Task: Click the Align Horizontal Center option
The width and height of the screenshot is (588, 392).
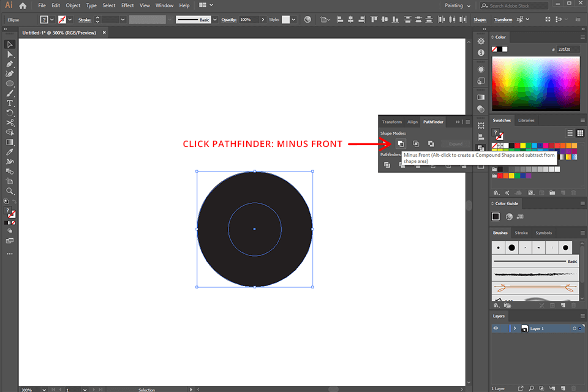Action: [x=350, y=19]
